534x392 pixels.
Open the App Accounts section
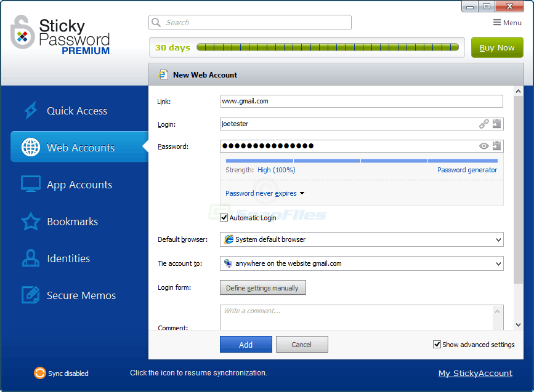(79, 185)
